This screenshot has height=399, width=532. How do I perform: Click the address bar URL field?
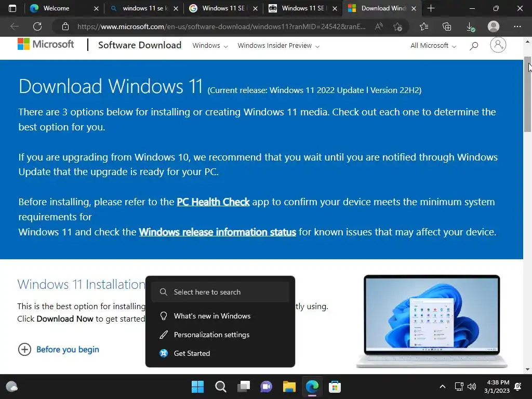coord(221,26)
